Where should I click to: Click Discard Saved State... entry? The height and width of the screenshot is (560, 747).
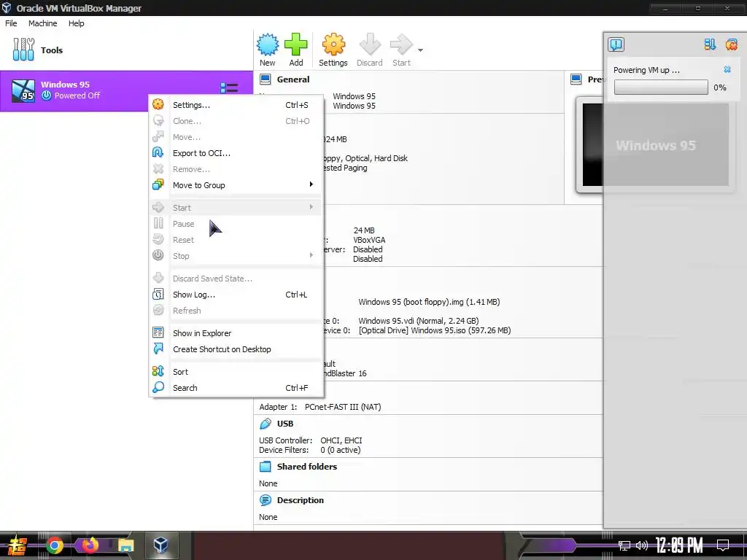236,278
